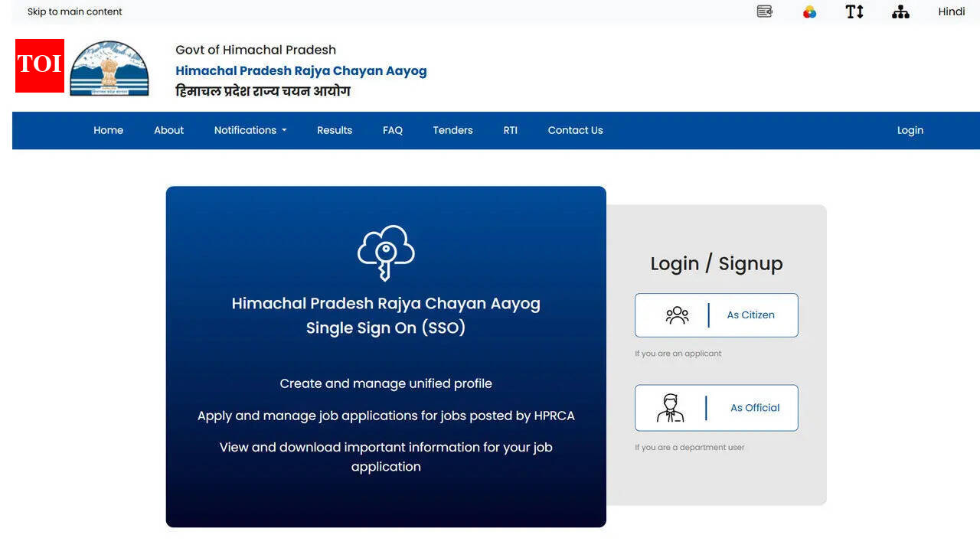980x551 pixels.
Task: Click the Govt of Himachal Pradesh text
Action: pyautogui.click(x=256, y=50)
